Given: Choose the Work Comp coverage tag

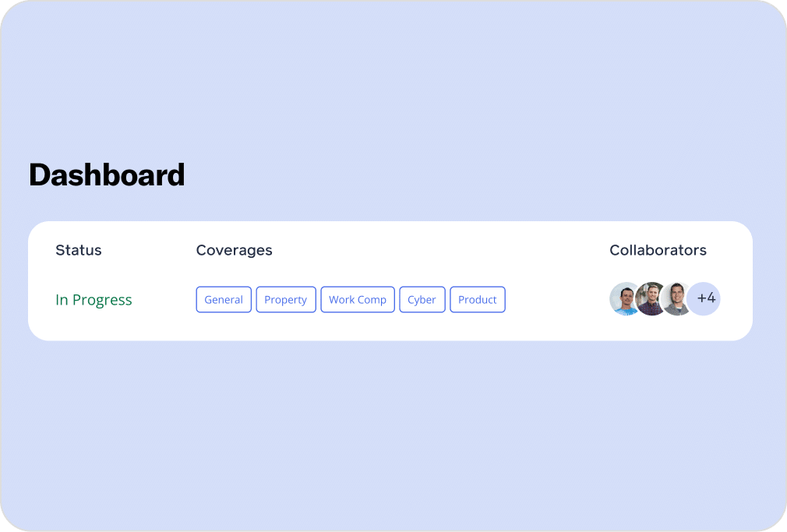Looking at the screenshot, I should pyautogui.click(x=358, y=300).
